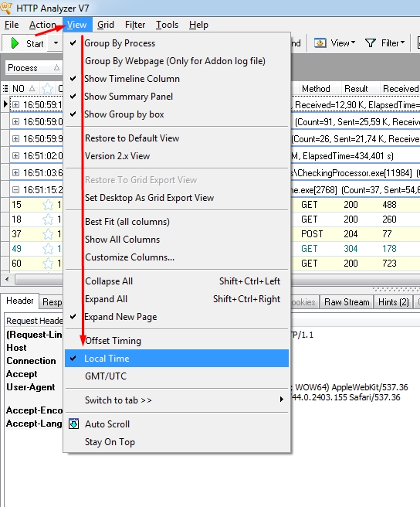Choose Version 2.x View

tap(177, 156)
